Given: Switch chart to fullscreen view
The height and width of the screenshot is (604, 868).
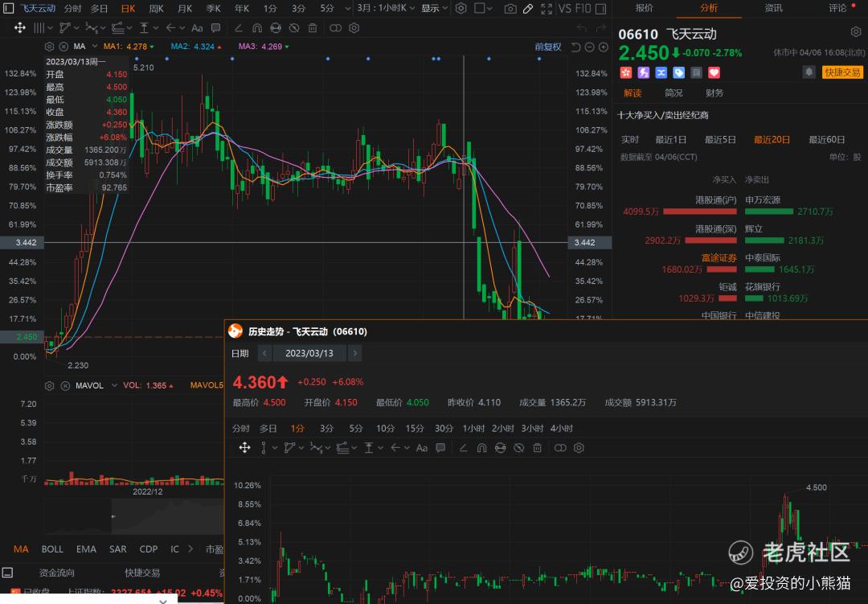Looking at the screenshot, I should pyautogui.click(x=547, y=8).
